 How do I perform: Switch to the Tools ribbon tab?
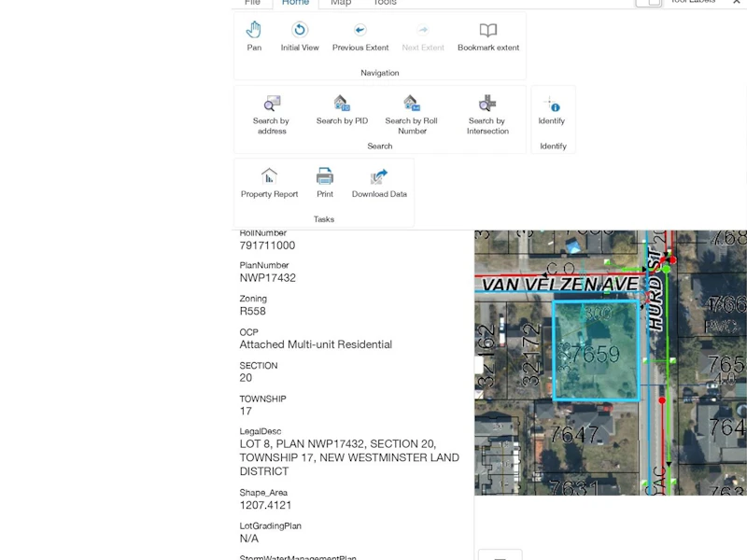385,3
